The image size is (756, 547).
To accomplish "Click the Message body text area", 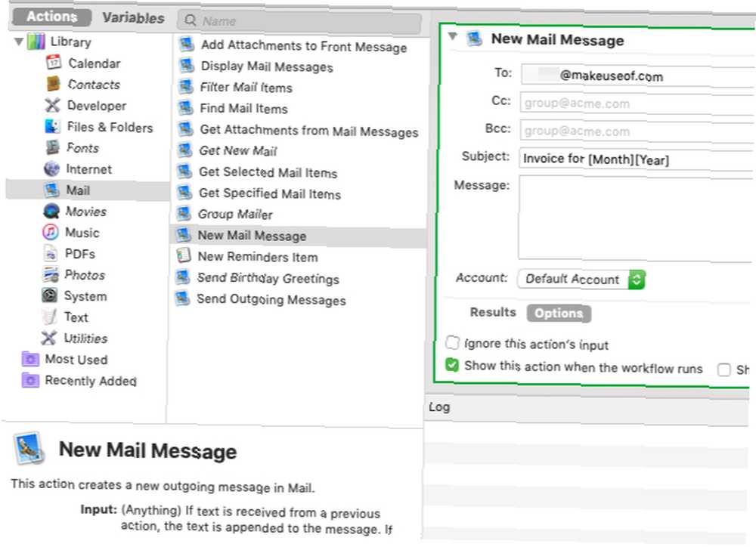I will [636, 218].
